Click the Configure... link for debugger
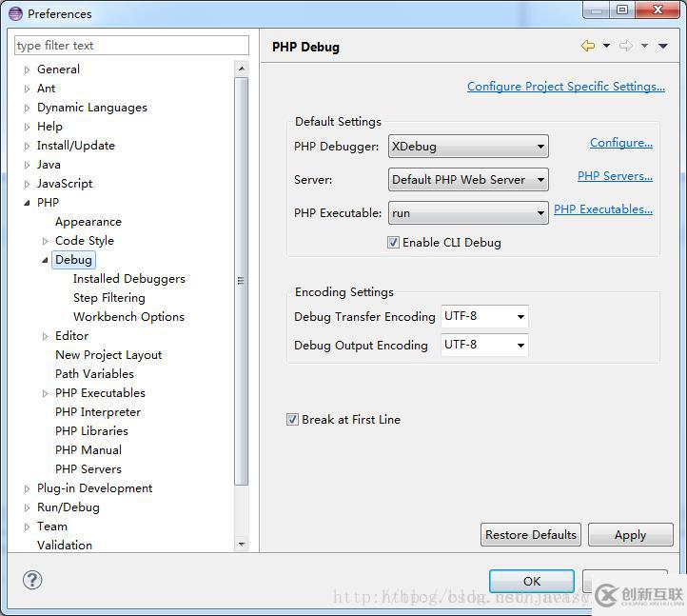The image size is (687, 616). tap(621, 143)
